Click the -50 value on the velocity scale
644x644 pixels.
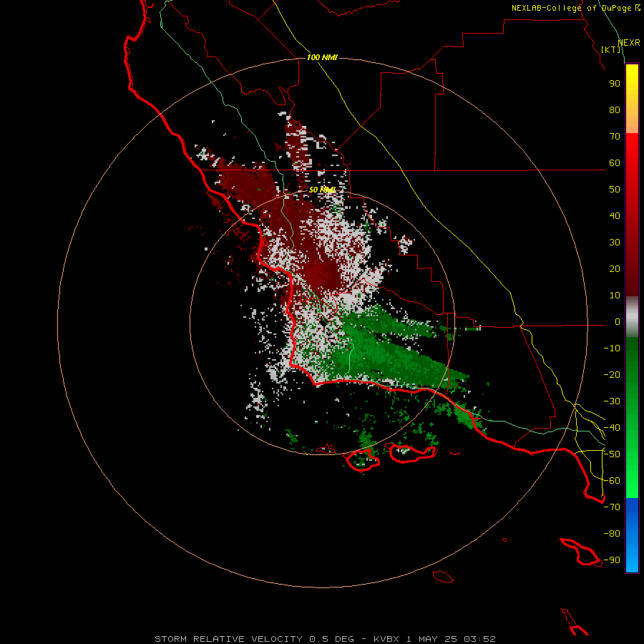(612, 454)
